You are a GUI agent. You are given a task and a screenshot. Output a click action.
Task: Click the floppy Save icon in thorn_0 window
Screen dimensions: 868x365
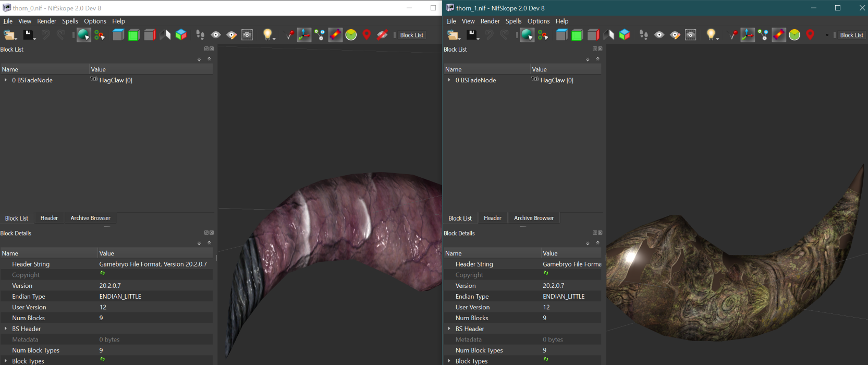(x=28, y=35)
